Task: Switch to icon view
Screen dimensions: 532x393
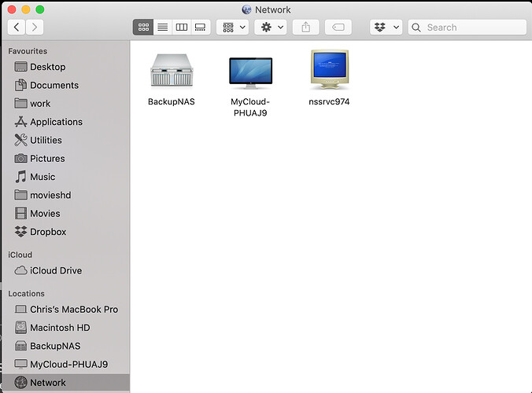Action: 143,27
